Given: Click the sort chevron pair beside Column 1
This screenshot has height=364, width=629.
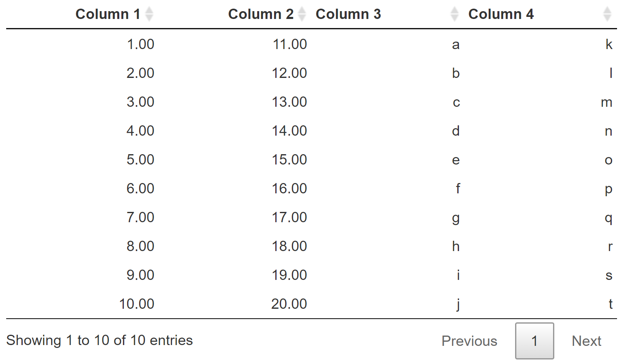Looking at the screenshot, I should pyautogui.click(x=149, y=14).
